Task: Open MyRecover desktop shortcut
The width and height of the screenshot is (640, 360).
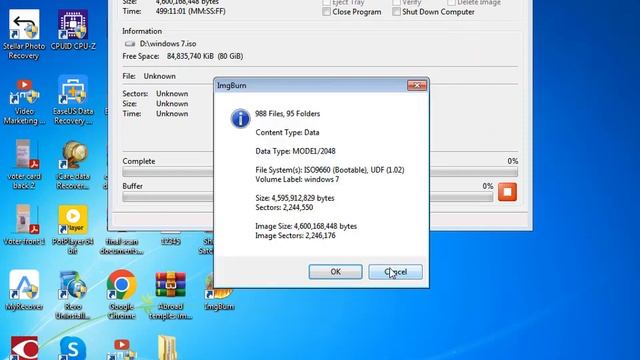Action: click(24, 290)
